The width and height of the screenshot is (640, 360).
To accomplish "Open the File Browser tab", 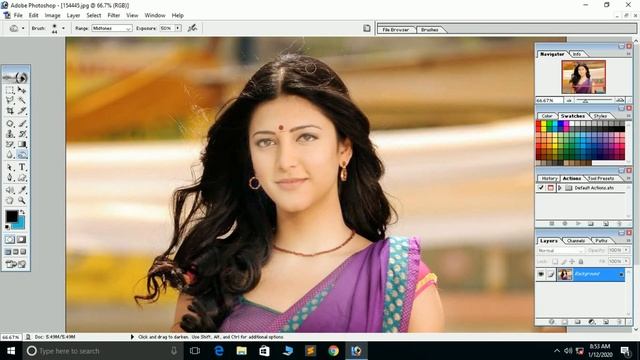I will tap(396, 30).
